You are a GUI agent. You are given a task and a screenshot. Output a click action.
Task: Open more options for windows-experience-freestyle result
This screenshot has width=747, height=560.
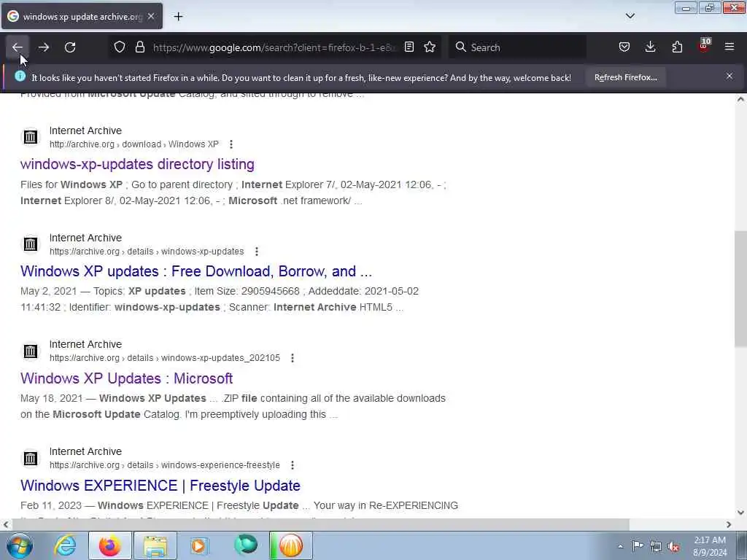point(293,465)
